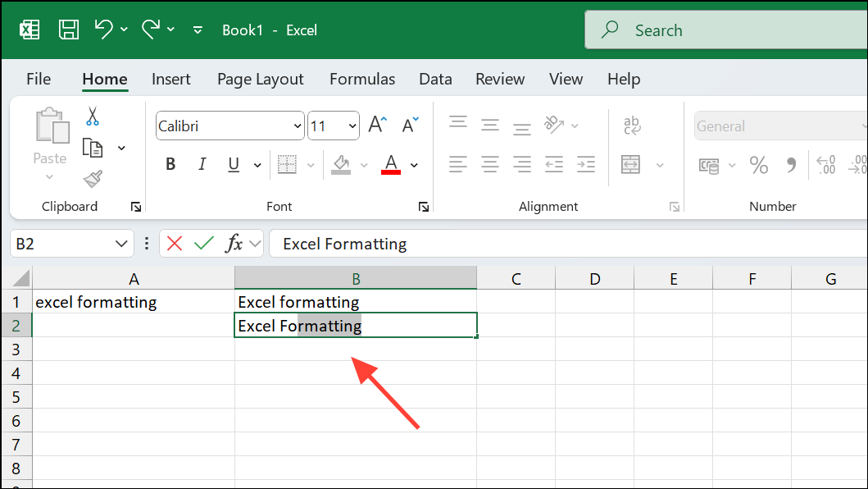Enable right text alignment
Image resolution: width=868 pixels, height=489 pixels.
(522, 164)
